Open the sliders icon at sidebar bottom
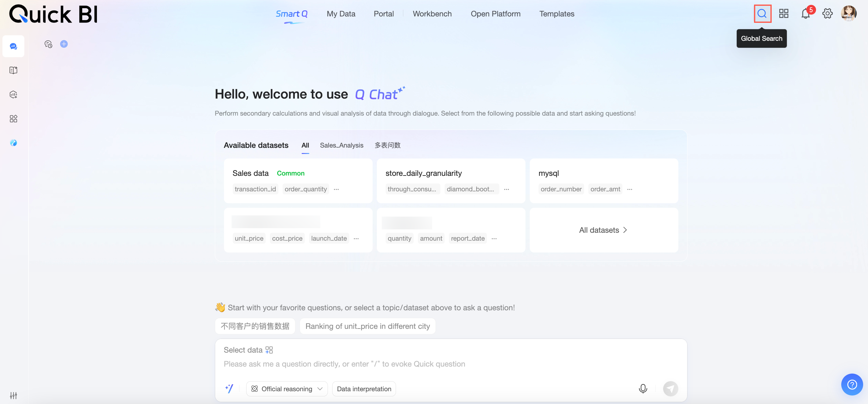The height and width of the screenshot is (404, 868). [x=13, y=395]
